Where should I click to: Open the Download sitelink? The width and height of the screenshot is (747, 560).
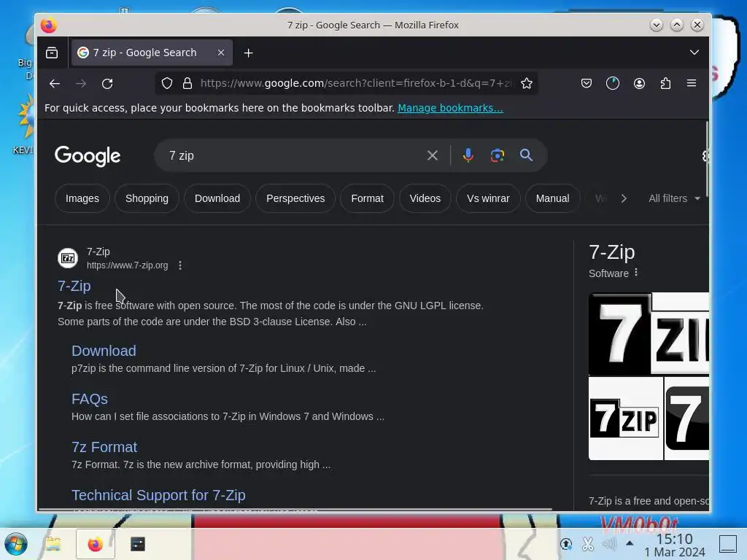[x=104, y=351]
